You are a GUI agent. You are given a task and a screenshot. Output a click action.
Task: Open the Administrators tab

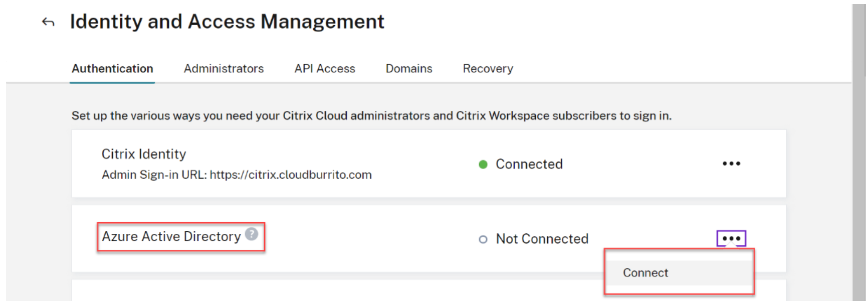pos(224,69)
